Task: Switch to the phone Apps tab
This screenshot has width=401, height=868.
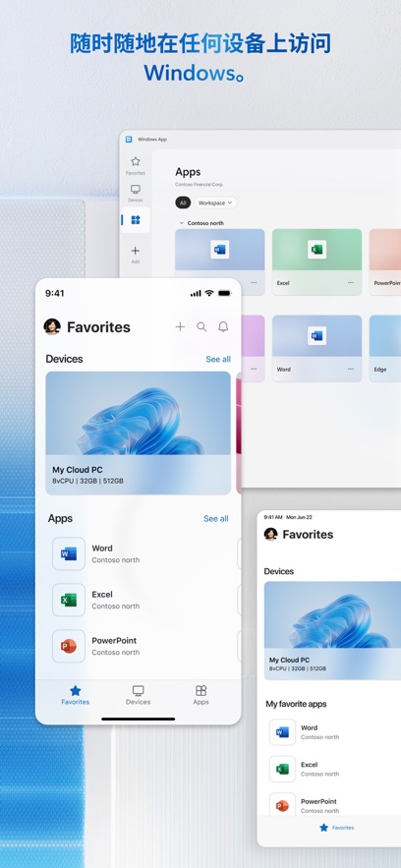Action: (200, 695)
